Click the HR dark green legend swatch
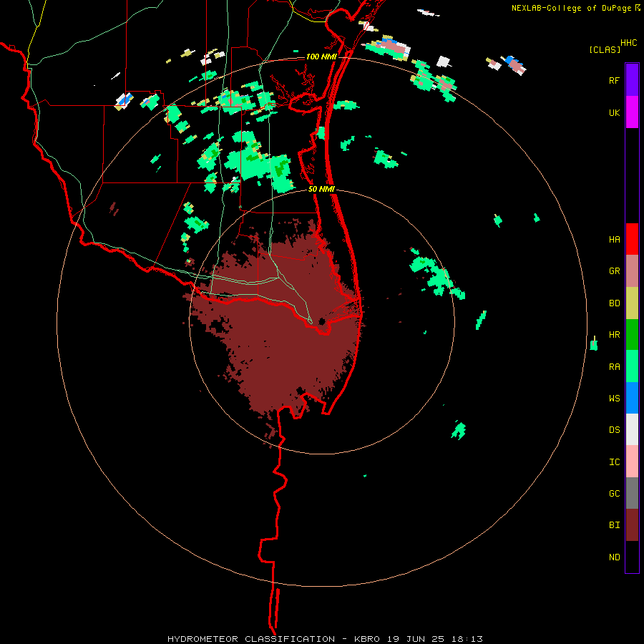 [x=632, y=335]
